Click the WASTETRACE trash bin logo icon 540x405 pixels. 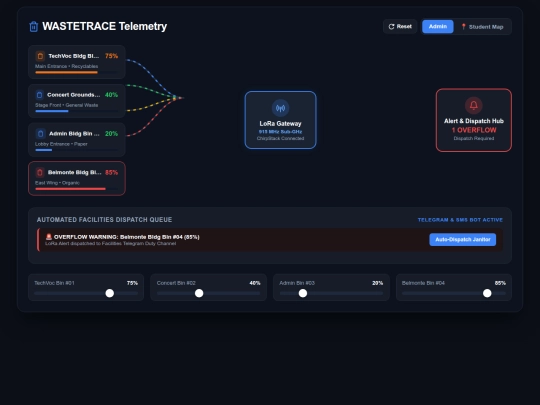click(33, 27)
